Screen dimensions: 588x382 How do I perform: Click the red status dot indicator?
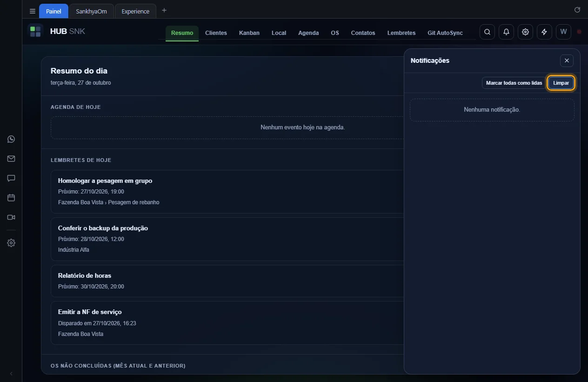(x=579, y=32)
